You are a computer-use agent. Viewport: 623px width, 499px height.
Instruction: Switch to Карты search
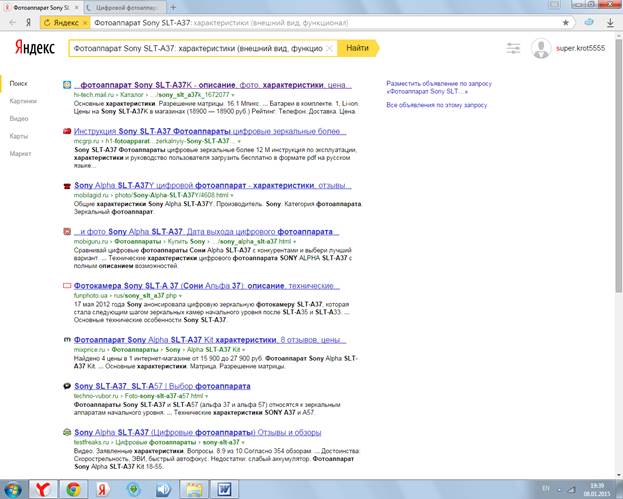coord(19,136)
